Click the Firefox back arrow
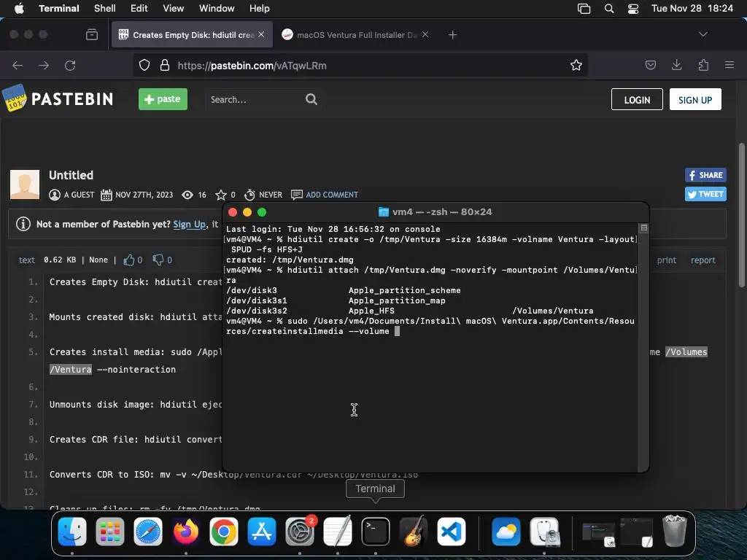This screenshot has height=560, width=747. pyautogui.click(x=18, y=65)
